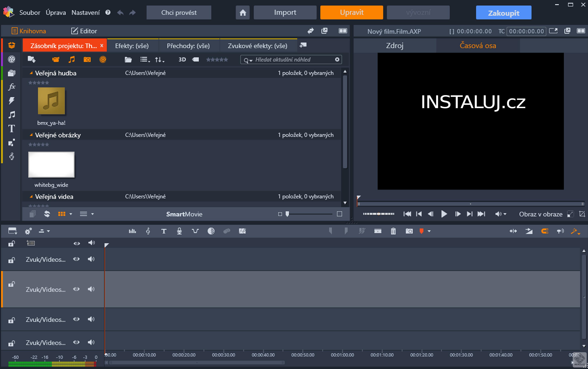The width and height of the screenshot is (588, 369).
Task: Hide the first Zvuk/Videos track with the eye icon
Action: 76,259
